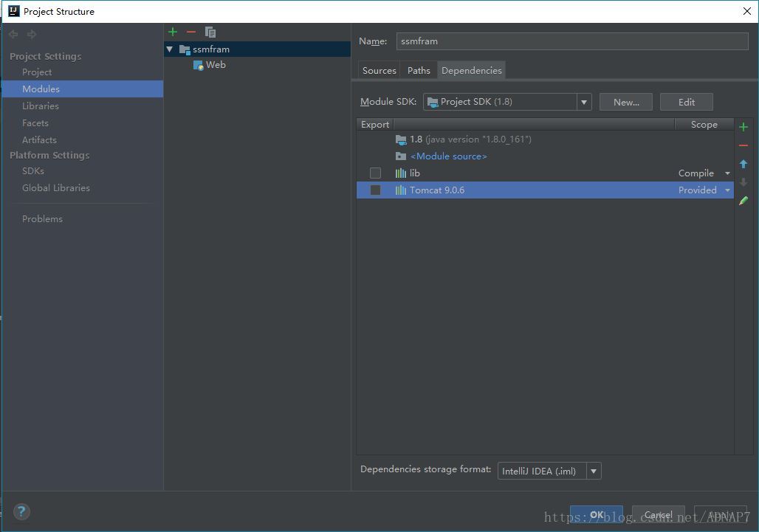
Task: Select the lib dependency name
Action: 415,173
